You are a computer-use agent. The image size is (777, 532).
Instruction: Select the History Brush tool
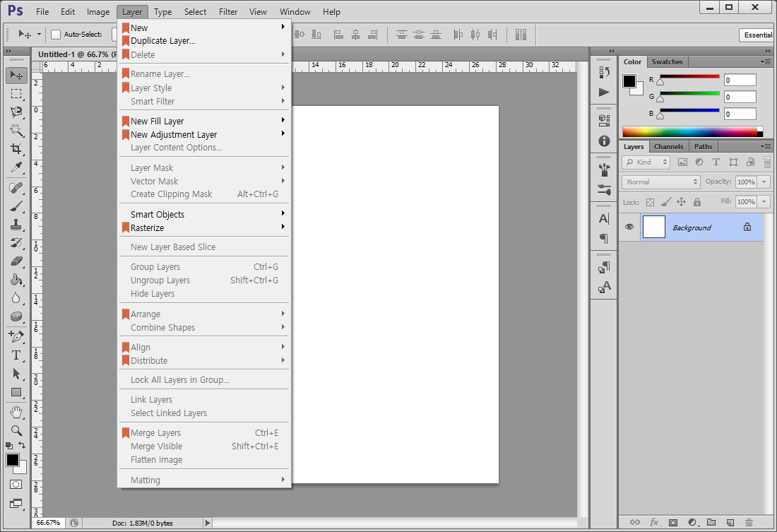coord(16,243)
